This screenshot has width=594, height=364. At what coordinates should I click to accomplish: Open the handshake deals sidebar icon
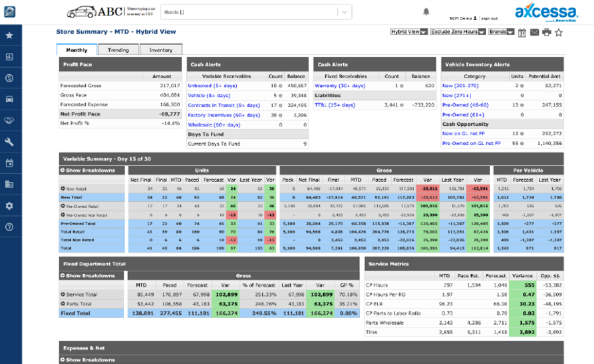[9, 121]
